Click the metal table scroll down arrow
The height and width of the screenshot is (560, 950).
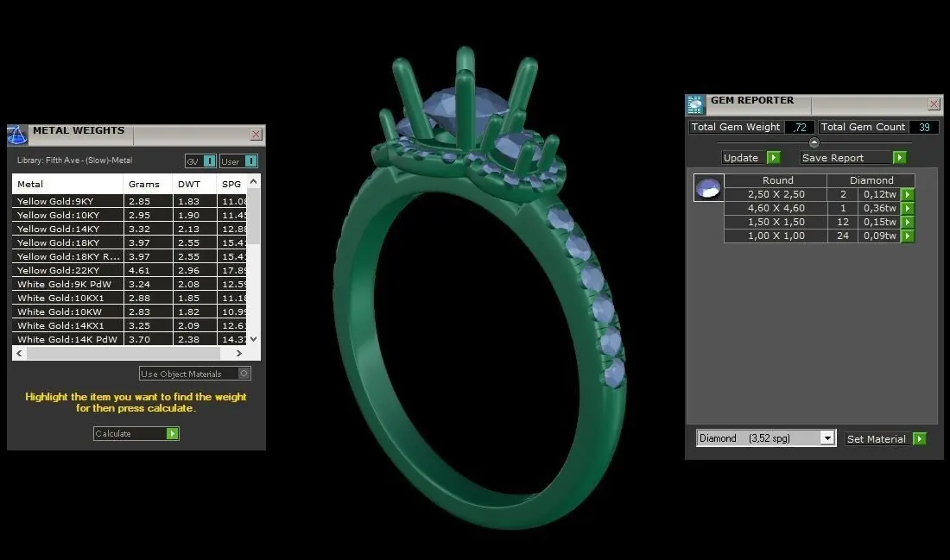(254, 339)
